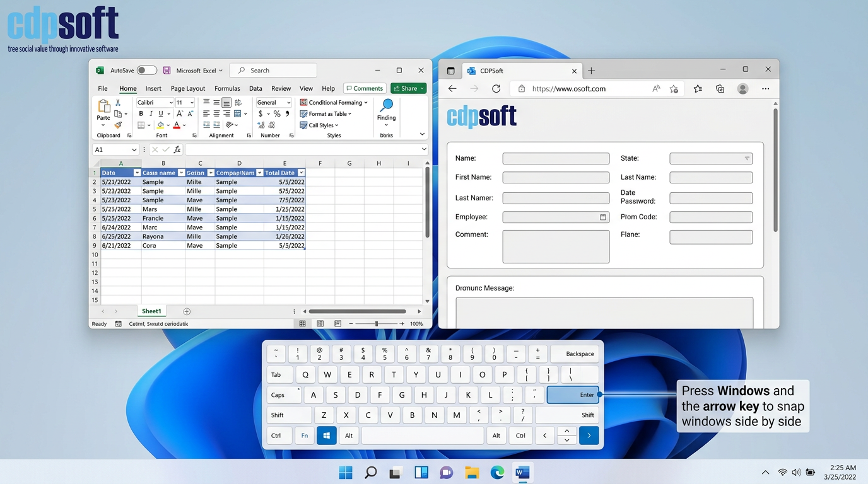Open the Date column filter dropdown
The width and height of the screenshot is (868, 484).
coord(137,173)
